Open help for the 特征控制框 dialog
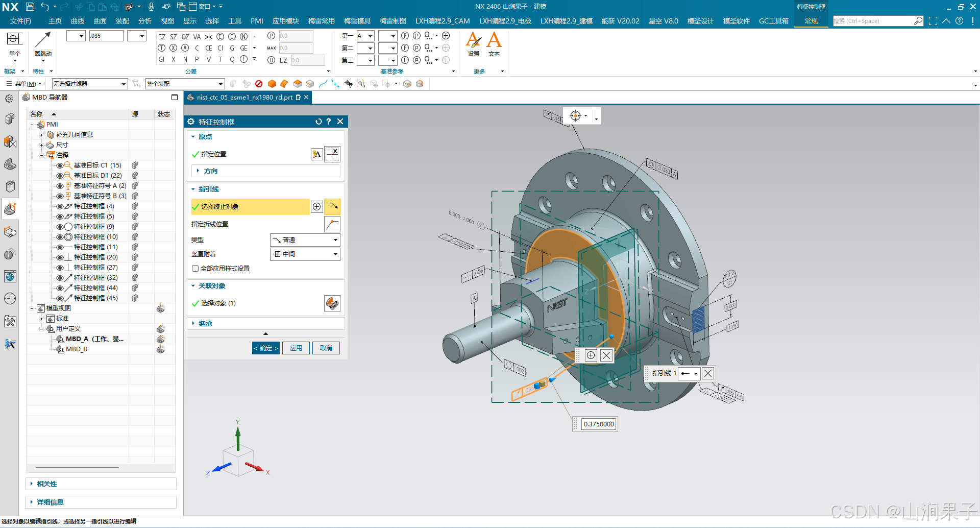Image resolution: width=980 pixels, height=528 pixels. (x=329, y=122)
